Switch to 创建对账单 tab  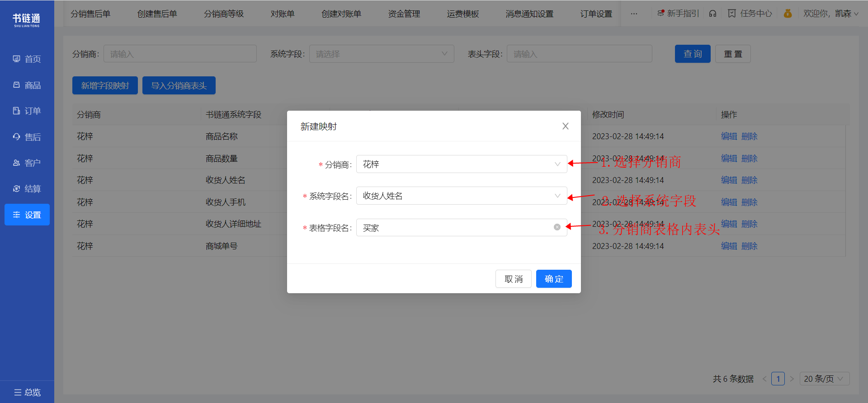[341, 14]
